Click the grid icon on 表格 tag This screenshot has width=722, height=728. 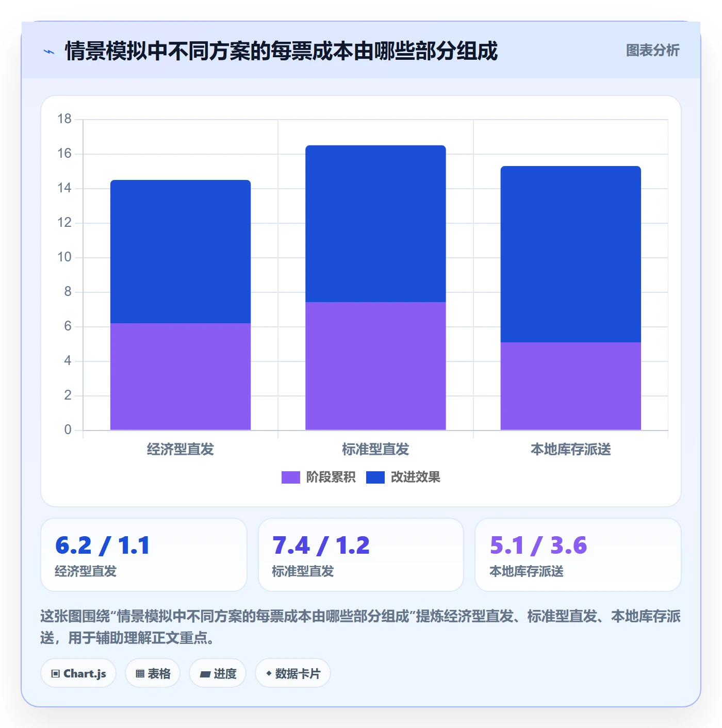point(140,673)
